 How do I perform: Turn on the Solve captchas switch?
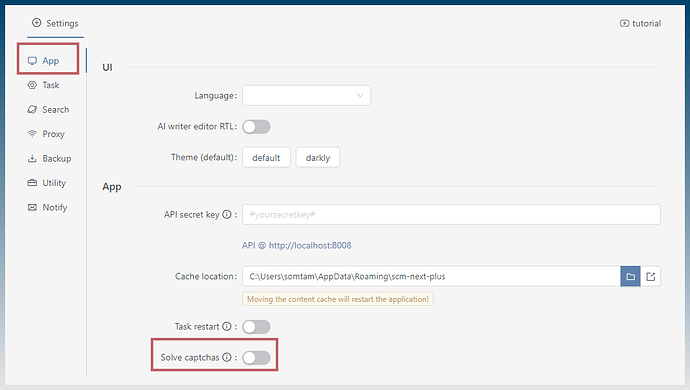click(256, 357)
